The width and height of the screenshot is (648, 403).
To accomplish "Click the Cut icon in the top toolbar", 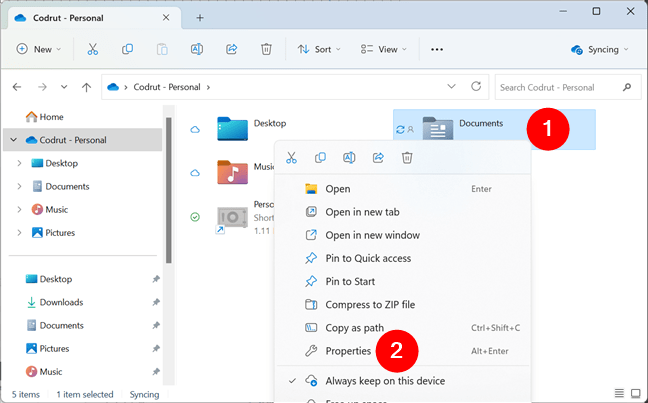I will 93,49.
